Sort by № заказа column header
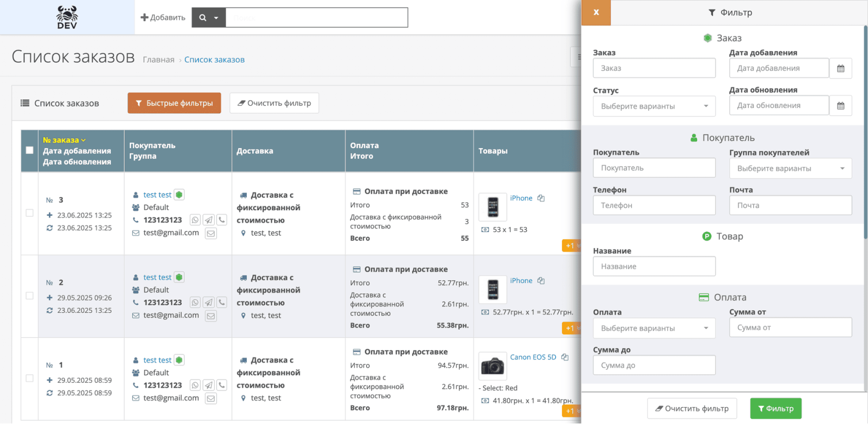 point(64,140)
